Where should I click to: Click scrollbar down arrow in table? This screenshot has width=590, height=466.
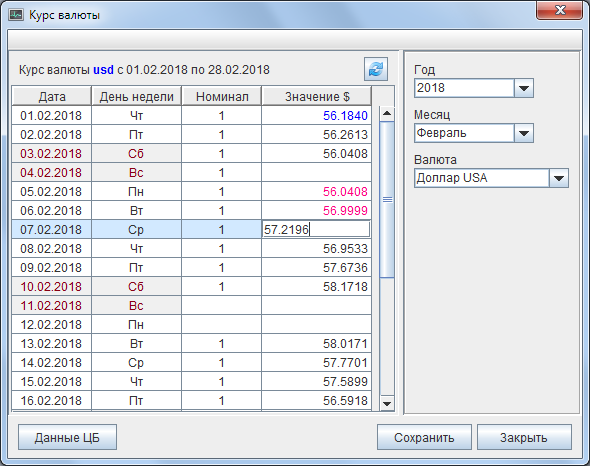click(387, 404)
